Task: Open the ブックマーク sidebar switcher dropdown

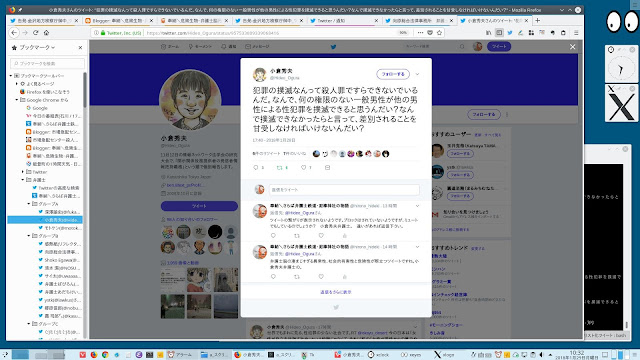Action: tap(34, 48)
